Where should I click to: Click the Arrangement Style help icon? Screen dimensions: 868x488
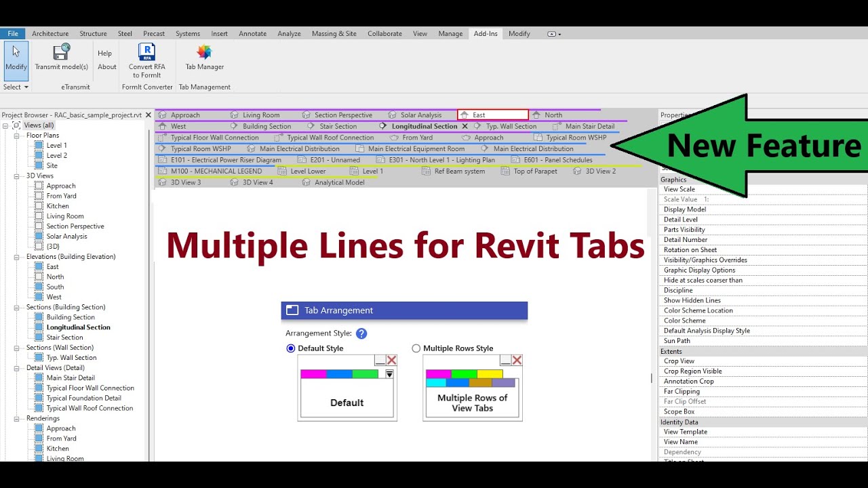[x=361, y=333]
